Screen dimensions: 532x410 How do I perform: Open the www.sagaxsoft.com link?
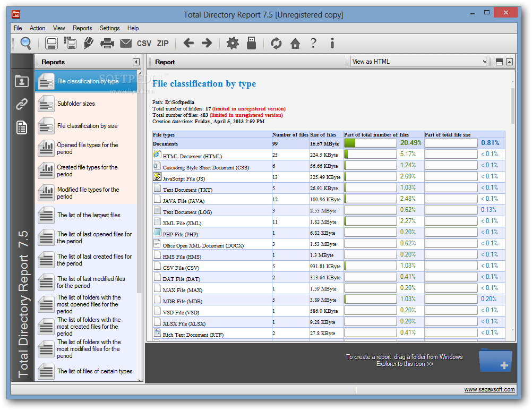[489, 389]
